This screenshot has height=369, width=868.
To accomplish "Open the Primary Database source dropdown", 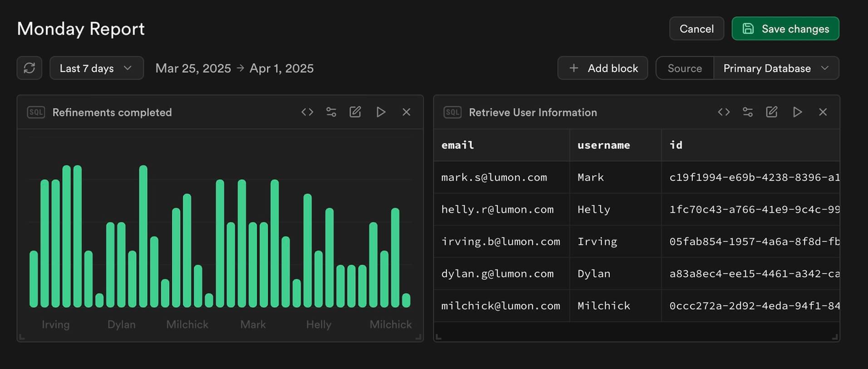I will (776, 68).
